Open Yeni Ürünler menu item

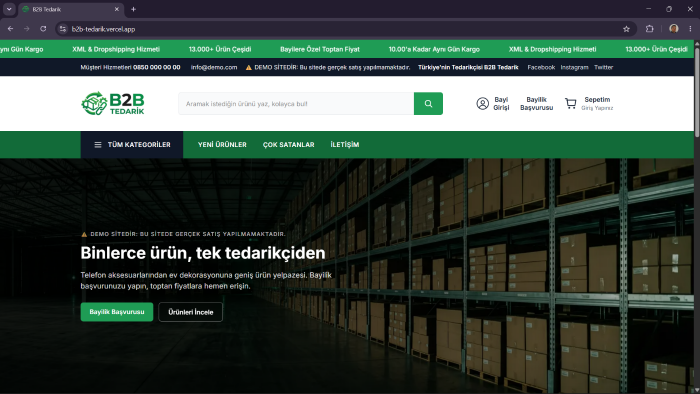pyautogui.click(x=222, y=145)
